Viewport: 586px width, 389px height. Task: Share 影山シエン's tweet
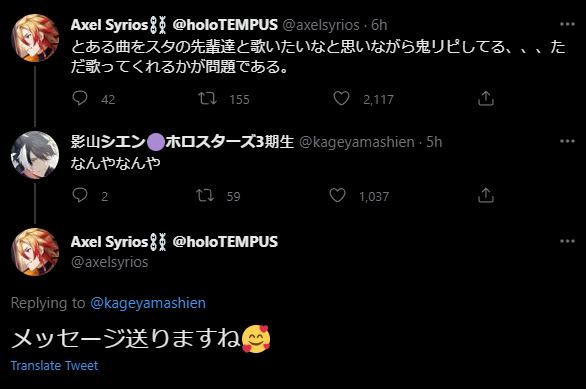[x=486, y=195]
